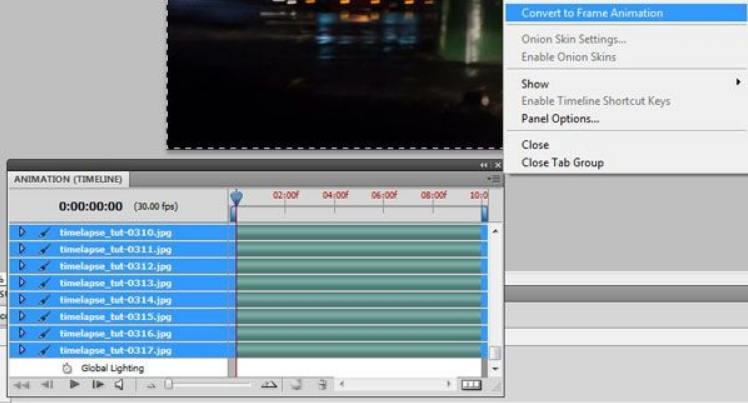Click brush icon of timelapse_tut-0311.jpg
This screenshot has height=403, width=748.
click(44, 249)
